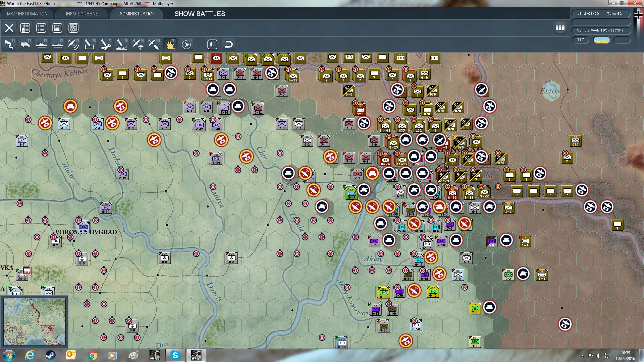Screen dimensions: 644x362
Task: Select the F5 air reconnaissance mission
Action: 73,44
